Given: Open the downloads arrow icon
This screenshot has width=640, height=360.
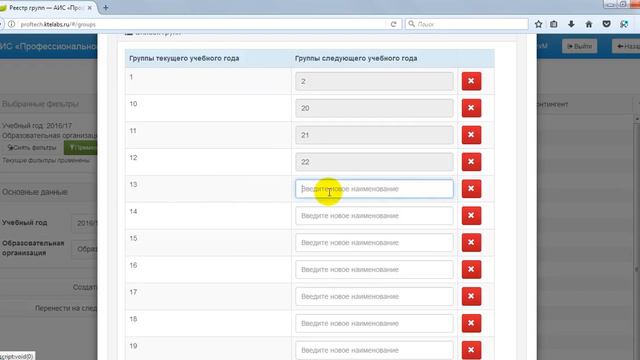Looking at the screenshot, I should tap(571, 24).
